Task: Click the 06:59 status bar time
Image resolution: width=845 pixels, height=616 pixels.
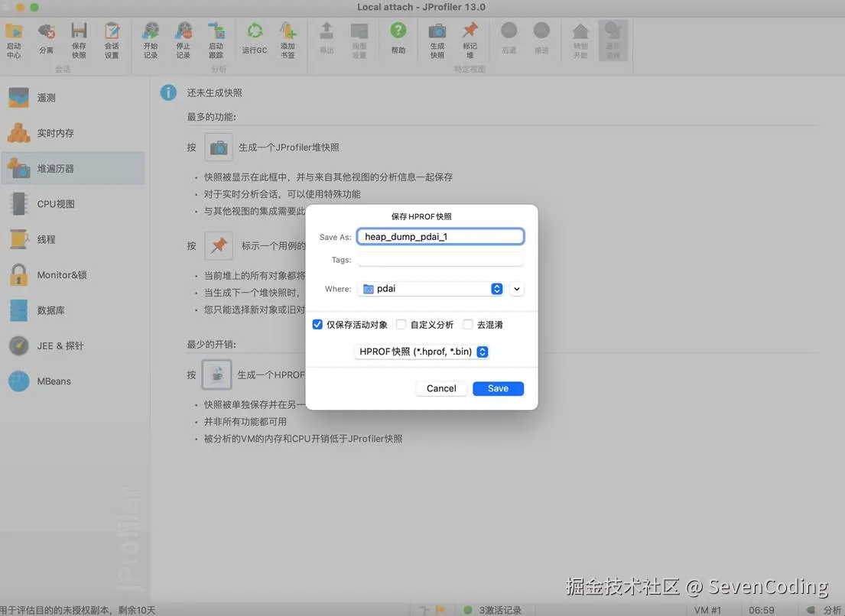Action: (x=762, y=610)
